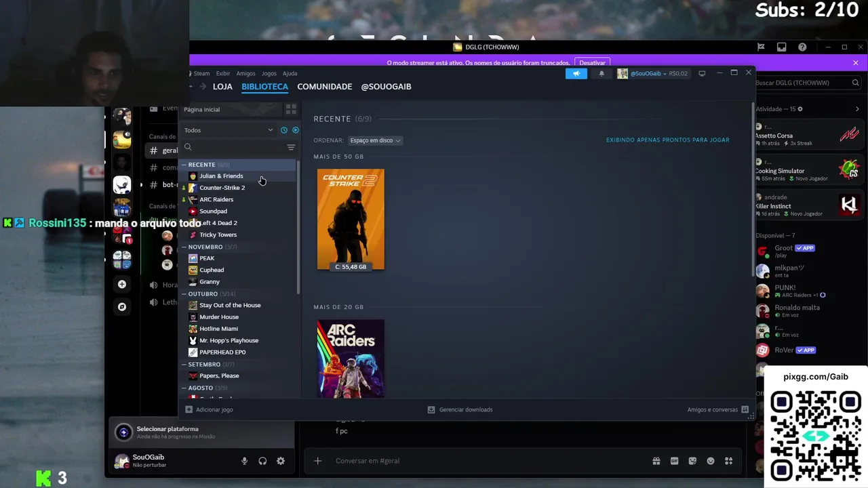Collapse the OUTUBRO category
The image size is (868, 488).
pyautogui.click(x=183, y=294)
